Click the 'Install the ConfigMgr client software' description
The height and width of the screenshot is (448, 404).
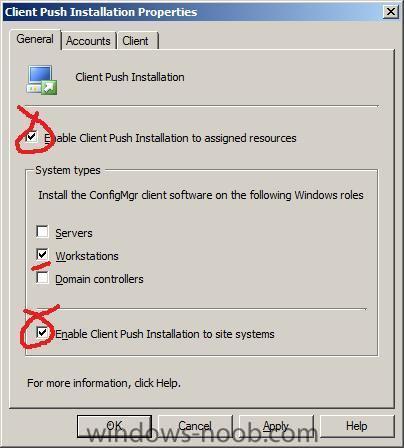(x=201, y=195)
